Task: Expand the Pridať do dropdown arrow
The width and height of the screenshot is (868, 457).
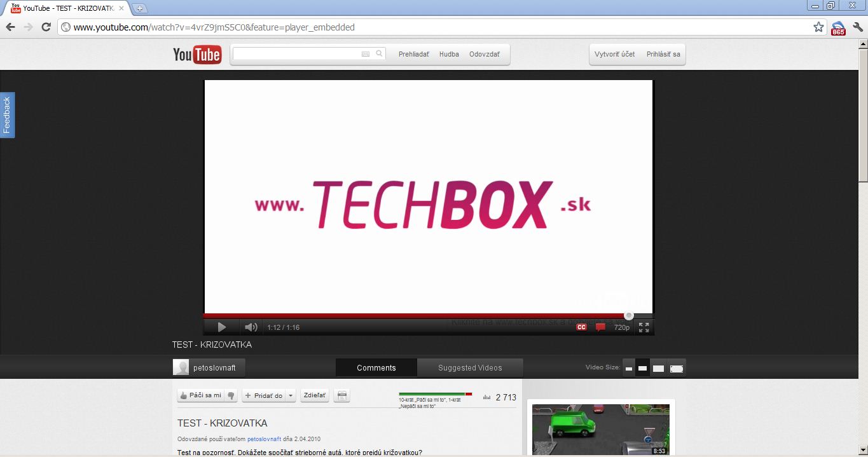Action: [291, 395]
